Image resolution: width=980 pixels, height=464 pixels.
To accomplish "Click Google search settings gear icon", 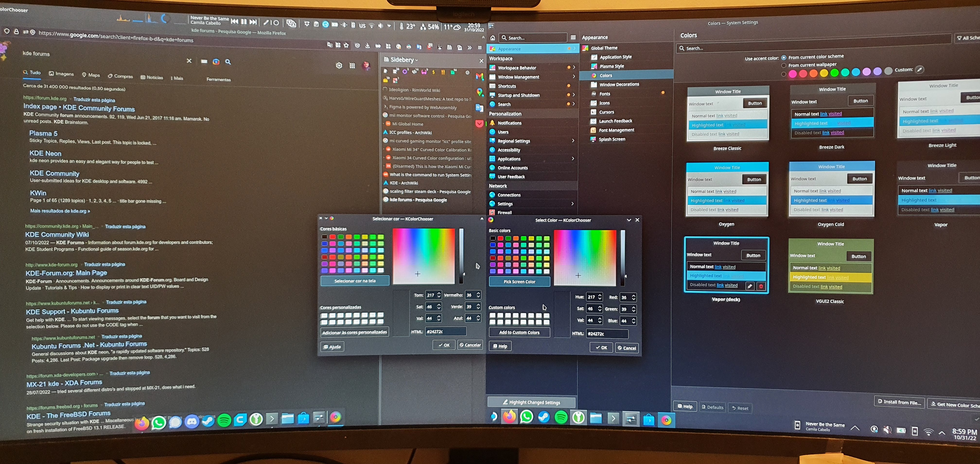I will 339,65.
